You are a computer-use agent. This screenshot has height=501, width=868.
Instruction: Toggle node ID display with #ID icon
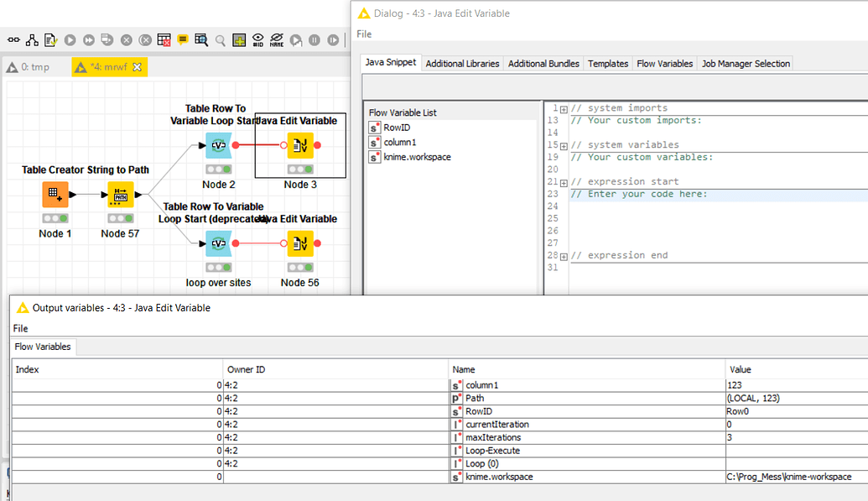pos(259,39)
